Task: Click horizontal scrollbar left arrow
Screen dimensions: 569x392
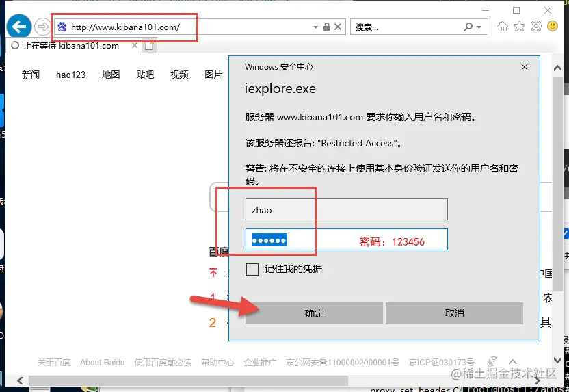Action: 21,380
